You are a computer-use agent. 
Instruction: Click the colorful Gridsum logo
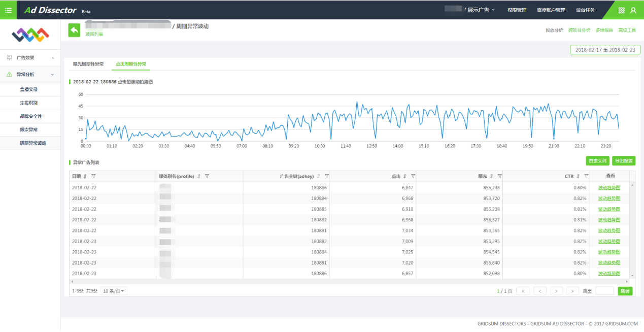click(x=30, y=35)
